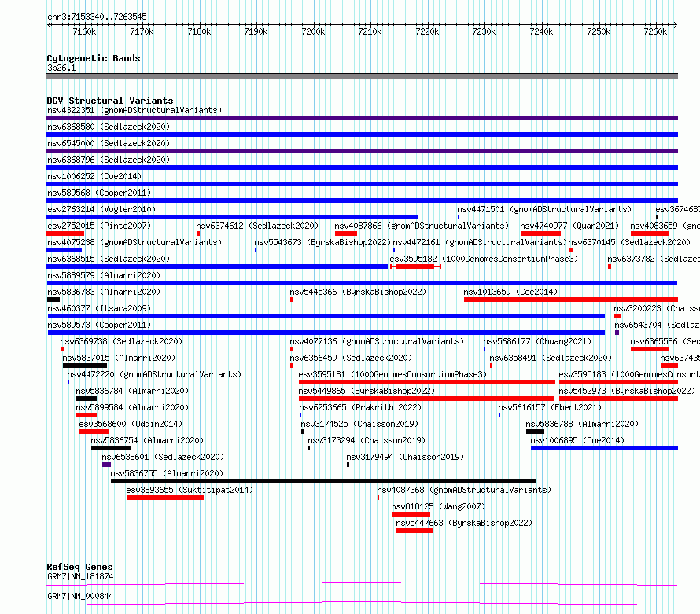
Task: Click the nsv4075238 gnomAD label
Action: point(134,242)
